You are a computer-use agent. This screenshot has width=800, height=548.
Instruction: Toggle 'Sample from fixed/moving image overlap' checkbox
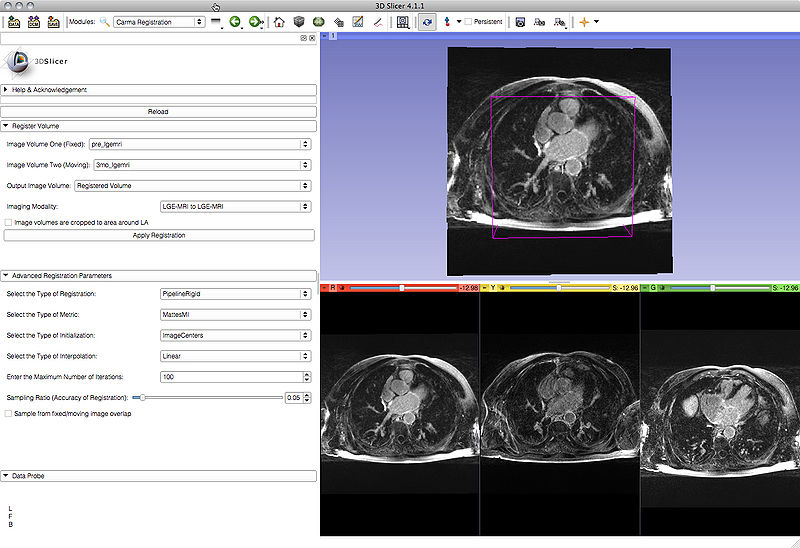click(9, 413)
